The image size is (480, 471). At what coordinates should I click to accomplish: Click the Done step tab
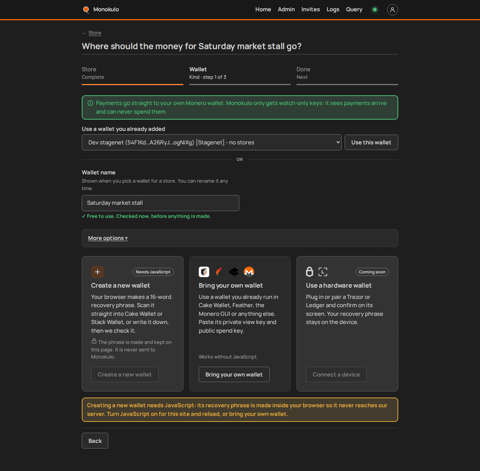coord(347,75)
